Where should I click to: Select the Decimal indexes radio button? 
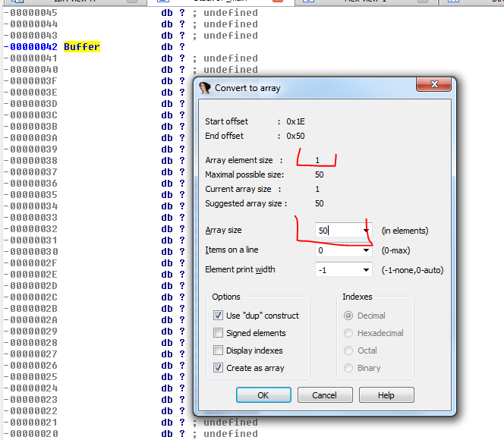coord(349,316)
